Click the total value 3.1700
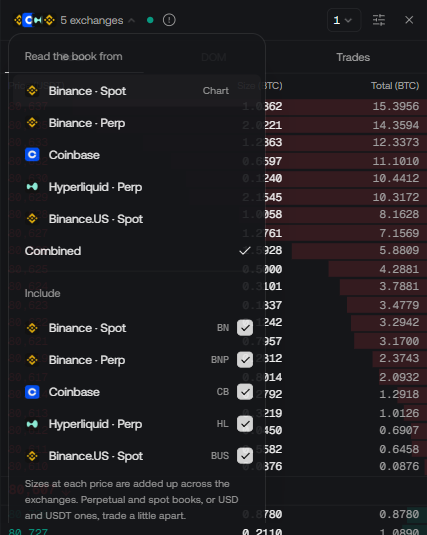 click(399, 341)
